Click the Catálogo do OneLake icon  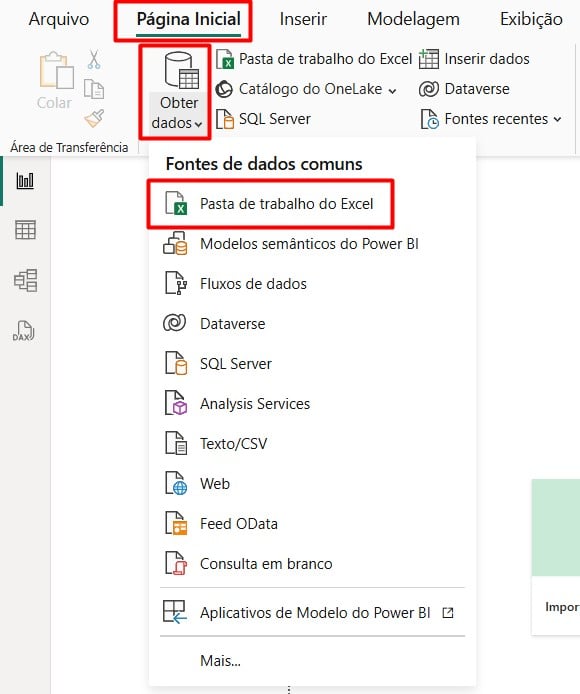click(x=224, y=89)
